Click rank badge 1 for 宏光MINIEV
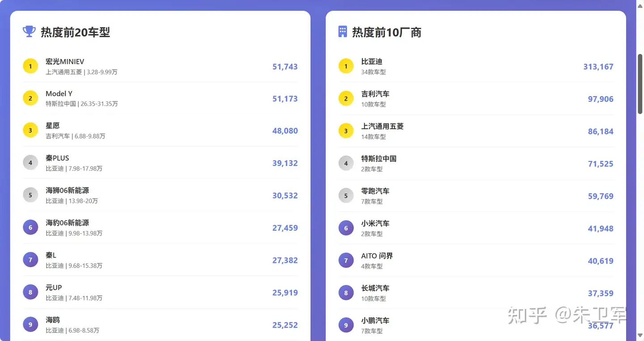The height and width of the screenshot is (341, 644). [30, 67]
